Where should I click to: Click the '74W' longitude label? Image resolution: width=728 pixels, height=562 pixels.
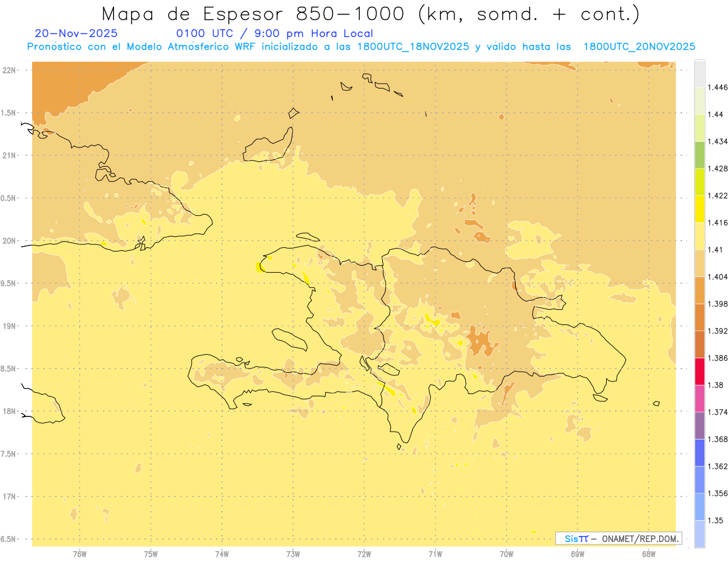[222, 554]
